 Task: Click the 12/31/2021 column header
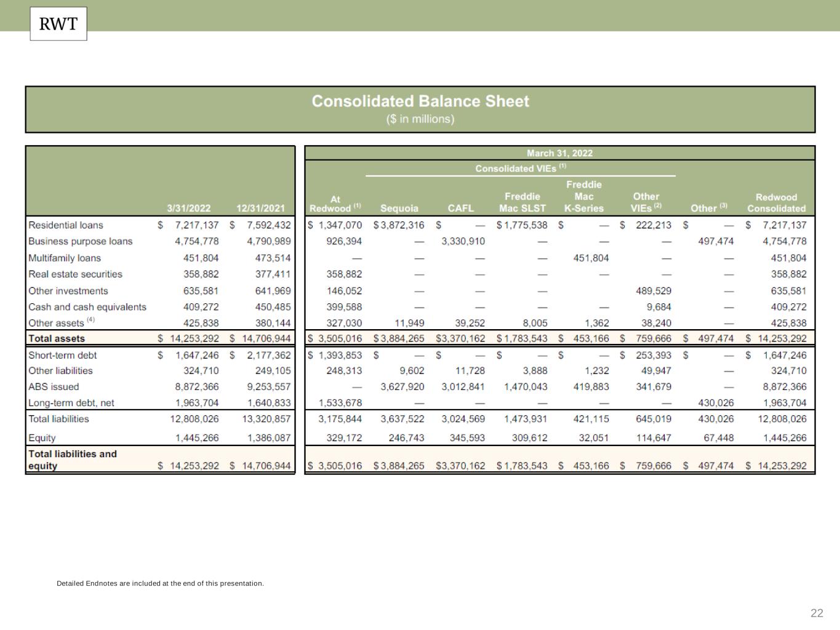click(260, 209)
